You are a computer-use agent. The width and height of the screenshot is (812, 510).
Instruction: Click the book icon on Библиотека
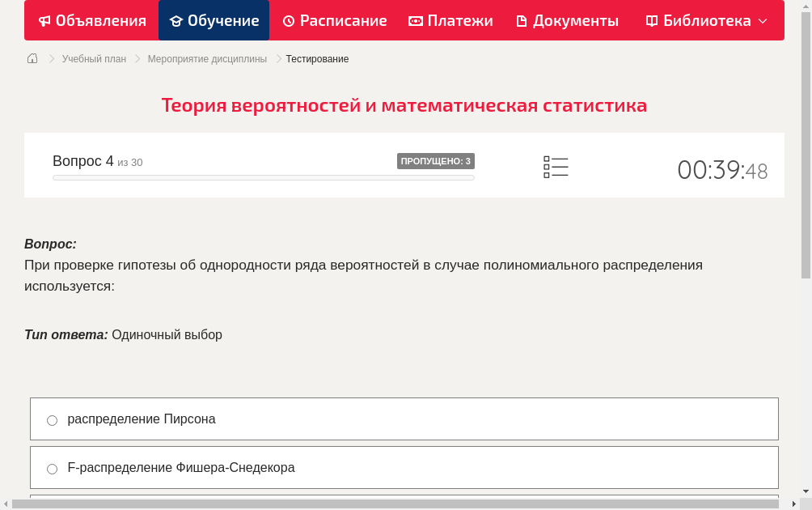(652, 20)
